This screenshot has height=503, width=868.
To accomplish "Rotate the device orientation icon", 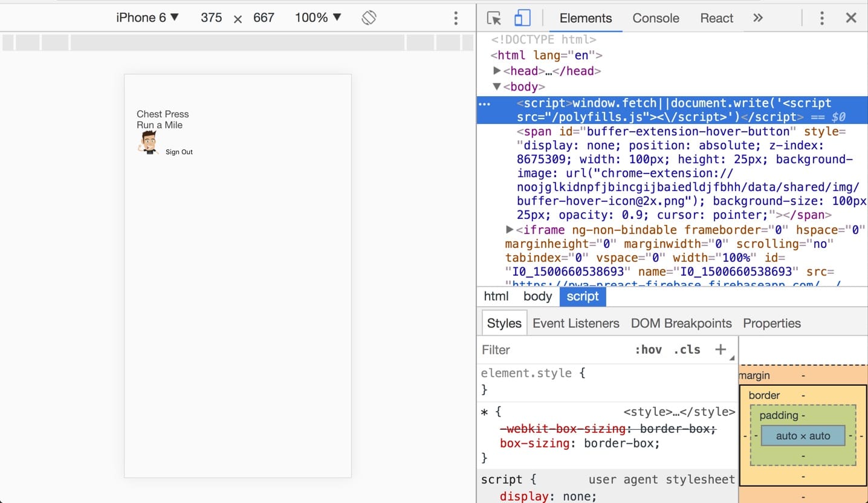I will 369,18.
